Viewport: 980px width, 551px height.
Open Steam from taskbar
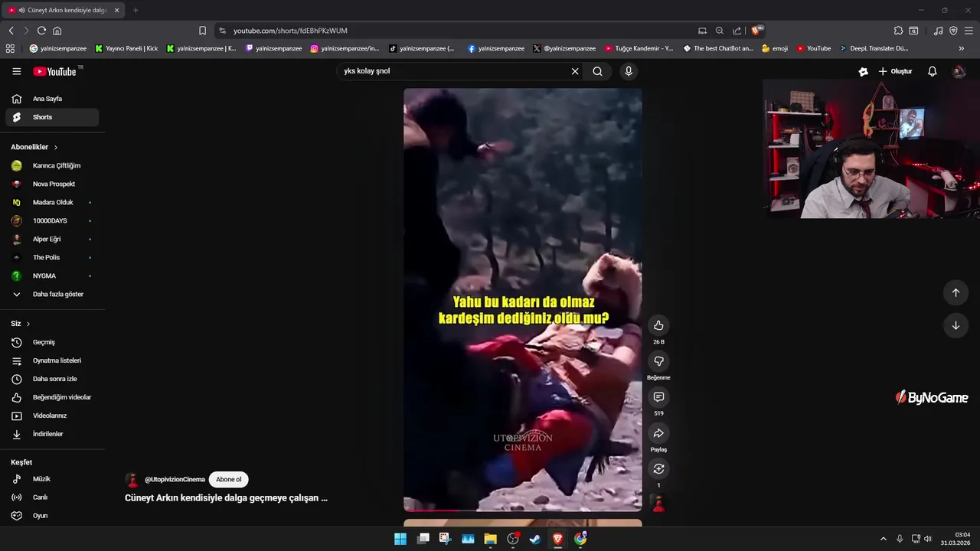tap(535, 539)
